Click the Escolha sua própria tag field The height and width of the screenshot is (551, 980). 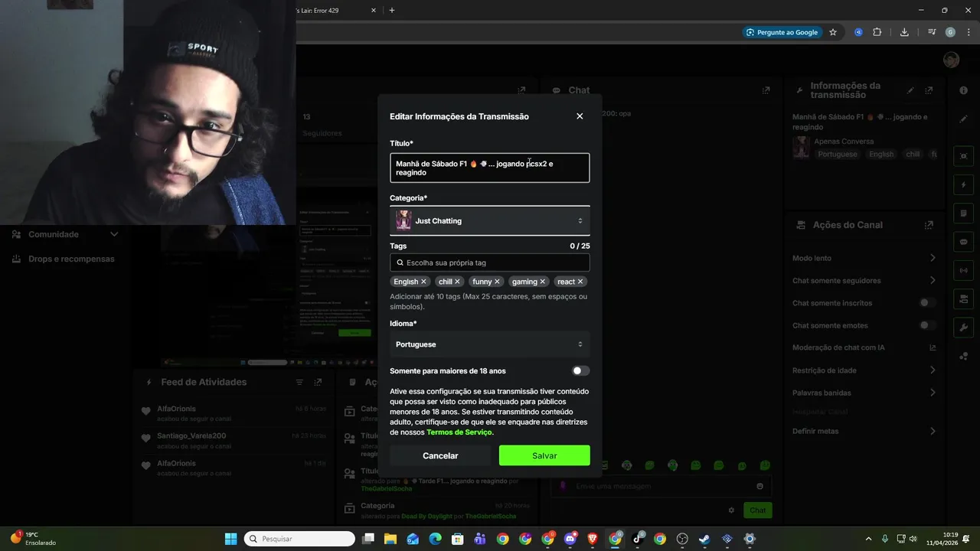coord(490,262)
